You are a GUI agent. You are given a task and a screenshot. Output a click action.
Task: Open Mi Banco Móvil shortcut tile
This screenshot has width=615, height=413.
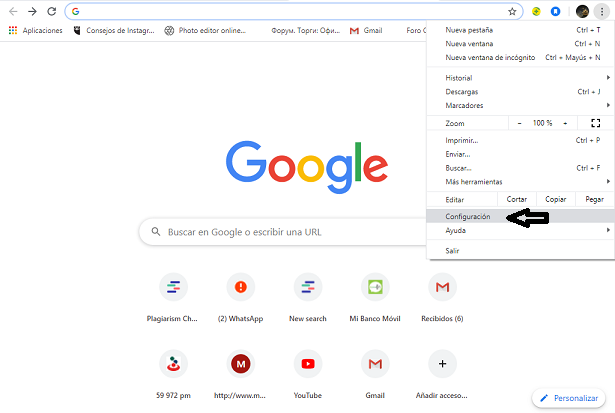click(375, 297)
